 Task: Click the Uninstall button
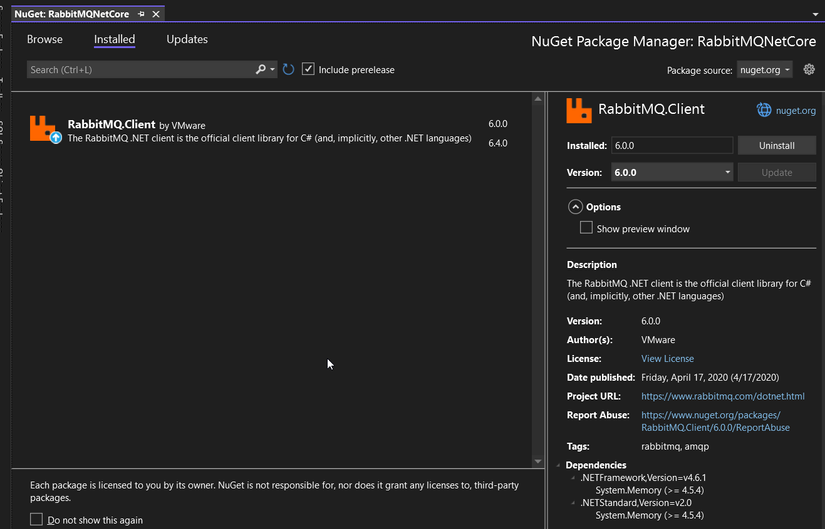click(x=776, y=146)
